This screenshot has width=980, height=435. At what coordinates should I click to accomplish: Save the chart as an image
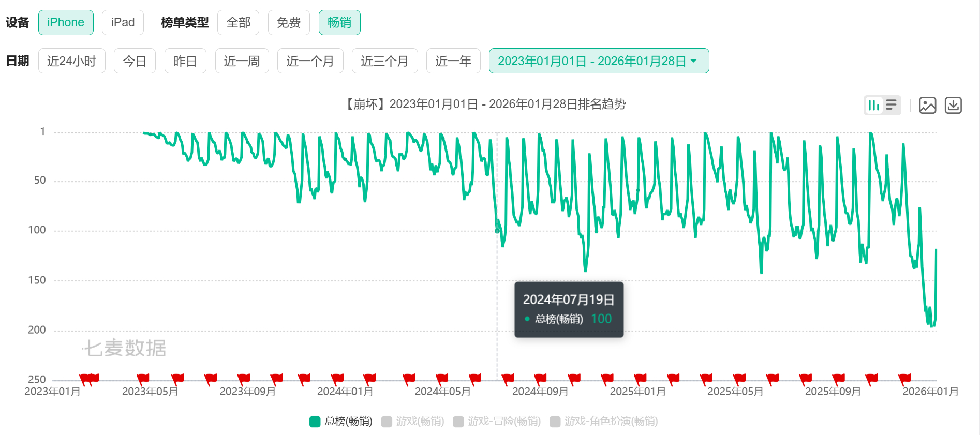[927, 106]
